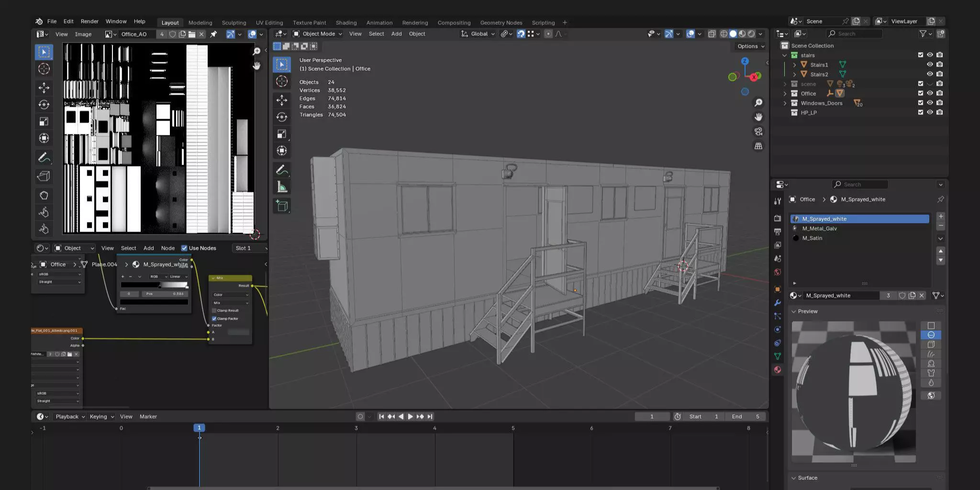
Task: Enable the Use Nodes checkbox
Action: (184, 248)
